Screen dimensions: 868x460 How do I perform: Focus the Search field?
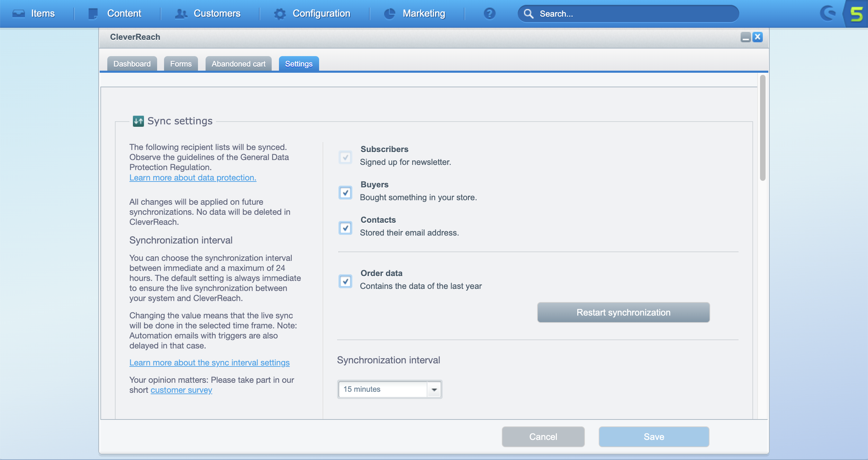(x=628, y=14)
